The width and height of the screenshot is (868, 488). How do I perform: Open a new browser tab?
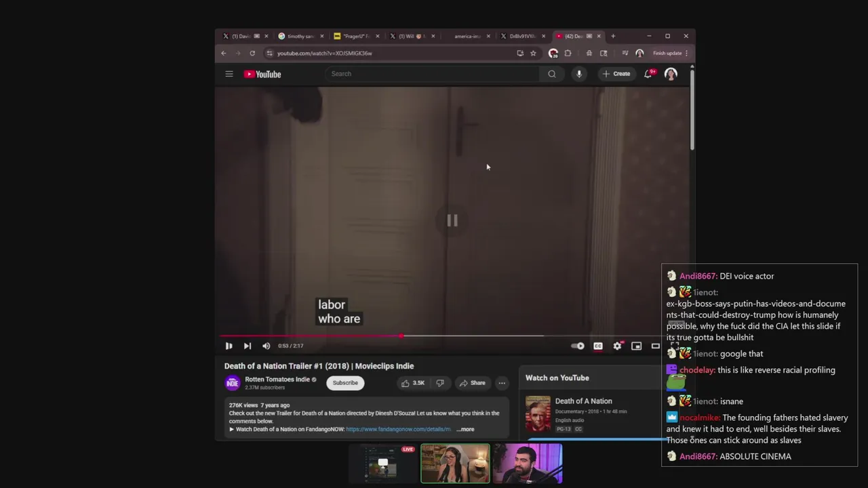(x=613, y=36)
